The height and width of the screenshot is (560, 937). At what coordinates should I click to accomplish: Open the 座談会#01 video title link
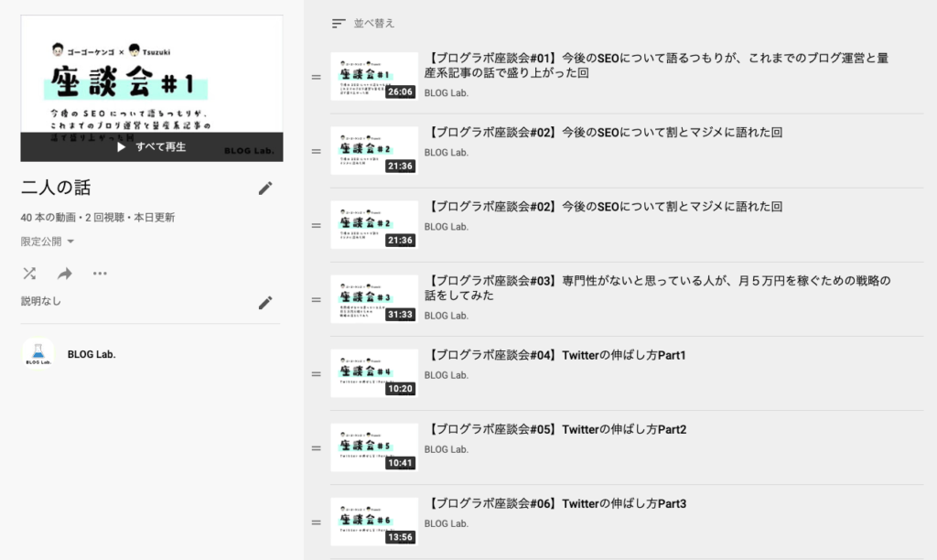(657, 65)
